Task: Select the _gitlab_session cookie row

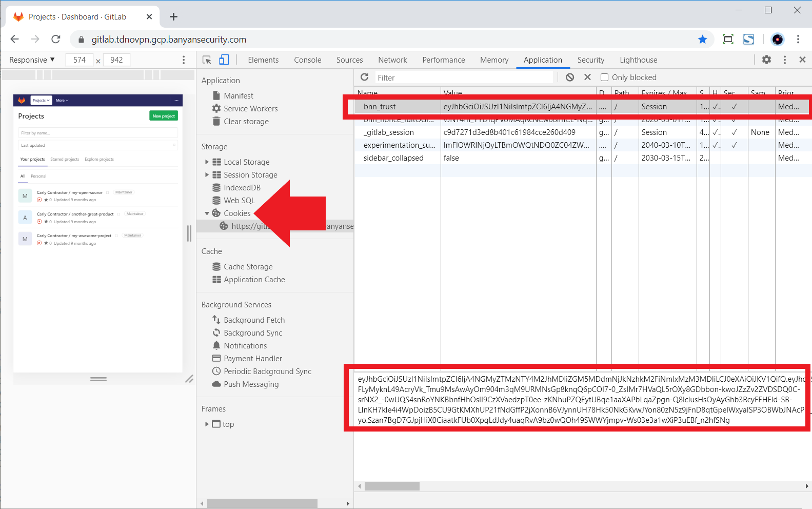Action: (x=388, y=132)
